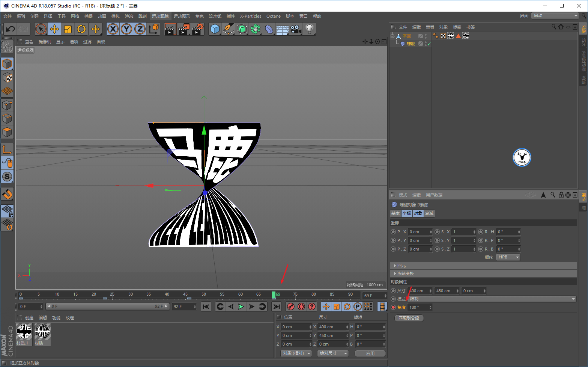Toggle the P.X keyframe radio
This screenshot has height=367, width=588.
click(393, 232)
